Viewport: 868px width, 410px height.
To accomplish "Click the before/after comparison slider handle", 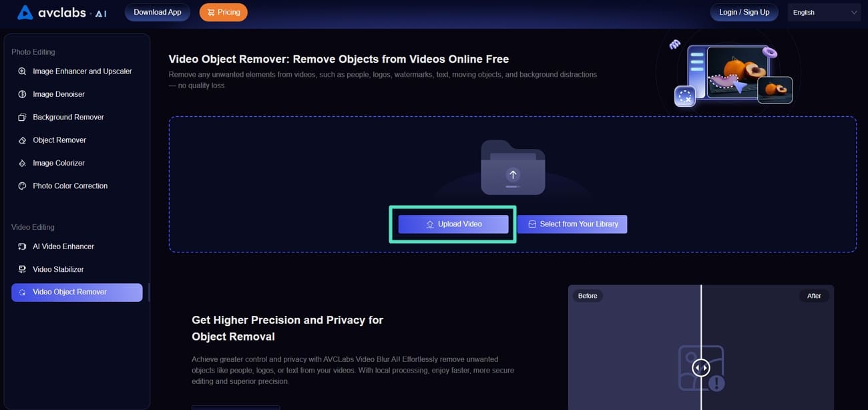I will pyautogui.click(x=700, y=368).
